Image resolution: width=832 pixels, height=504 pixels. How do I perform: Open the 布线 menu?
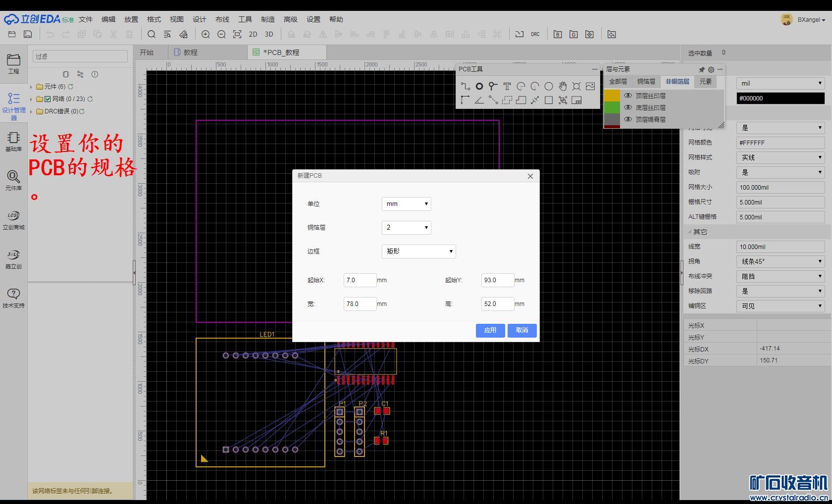222,19
